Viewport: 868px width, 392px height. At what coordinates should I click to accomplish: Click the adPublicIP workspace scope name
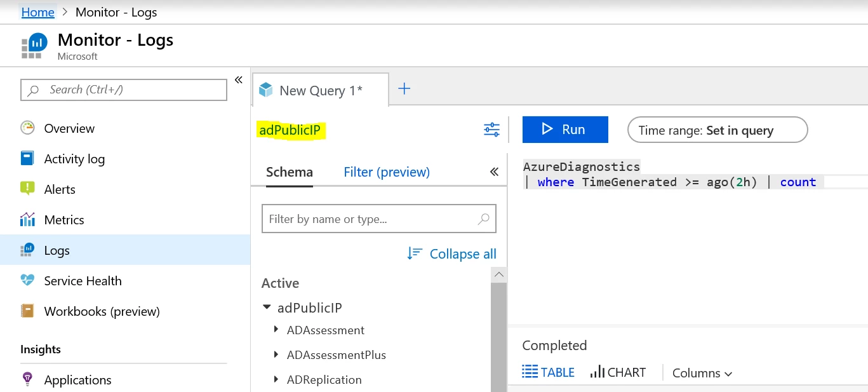[x=291, y=131]
